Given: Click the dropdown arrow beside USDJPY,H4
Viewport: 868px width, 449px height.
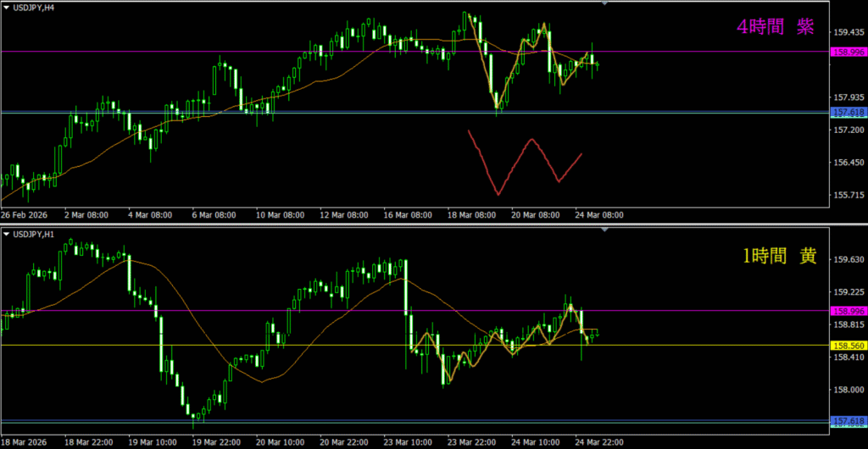Looking at the screenshot, I should (6, 7).
